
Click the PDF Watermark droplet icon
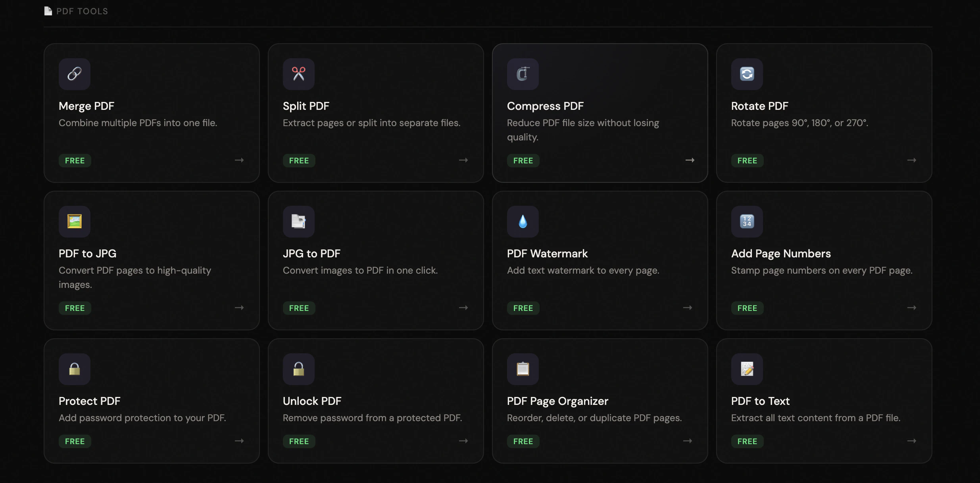(x=523, y=222)
